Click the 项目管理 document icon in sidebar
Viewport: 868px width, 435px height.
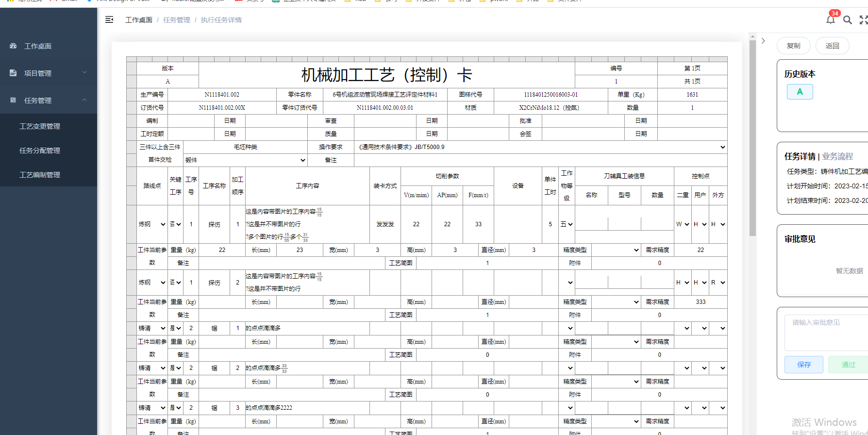point(13,73)
